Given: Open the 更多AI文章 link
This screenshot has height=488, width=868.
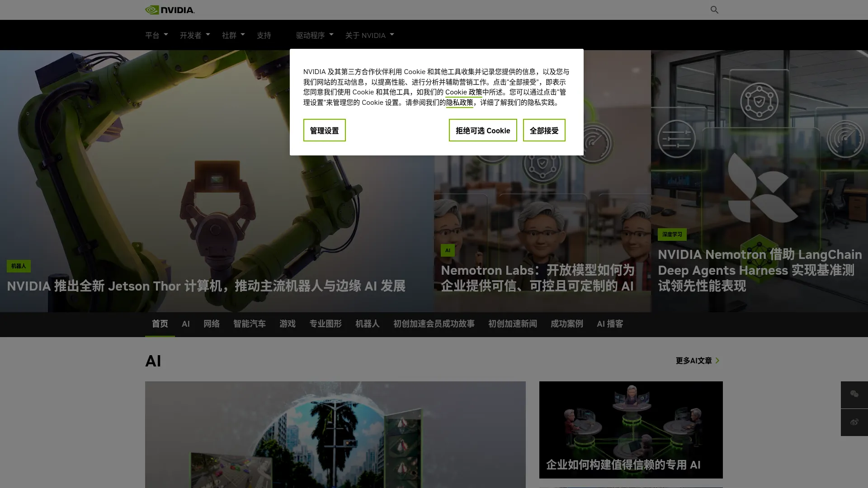Looking at the screenshot, I should point(698,361).
